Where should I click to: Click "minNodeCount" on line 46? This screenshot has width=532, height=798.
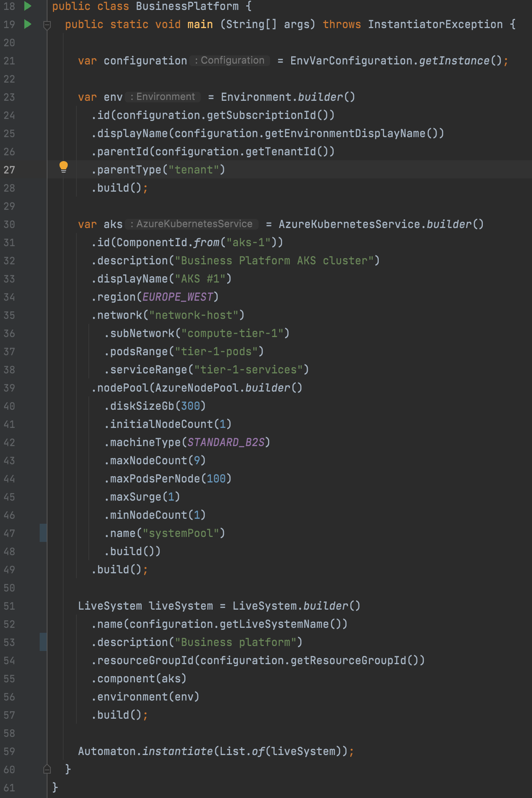(x=149, y=515)
